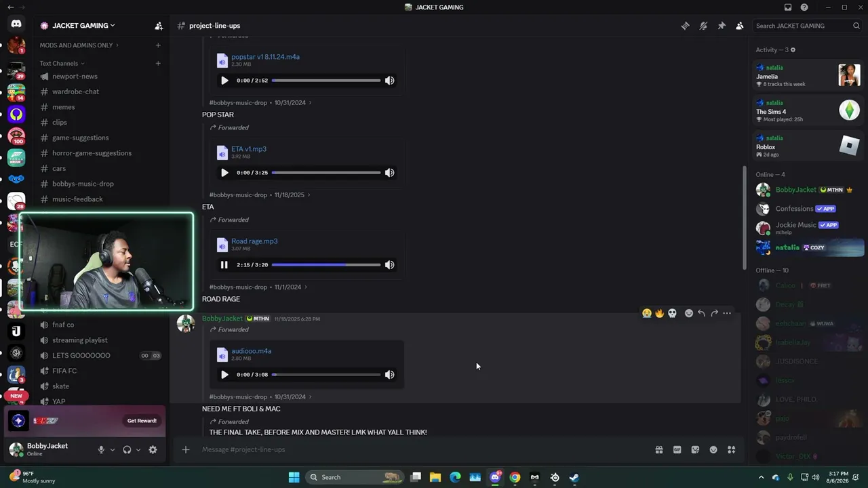The width and height of the screenshot is (868, 488).
Task: Show pinned messages for this channel
Action: [x=722, y=26]
